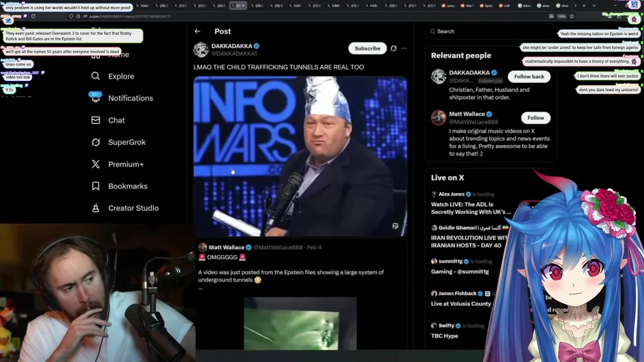Open 'IRAN REVOLUTION LIVE' broadcast
The image size is (644, 362).
[469, 241]
